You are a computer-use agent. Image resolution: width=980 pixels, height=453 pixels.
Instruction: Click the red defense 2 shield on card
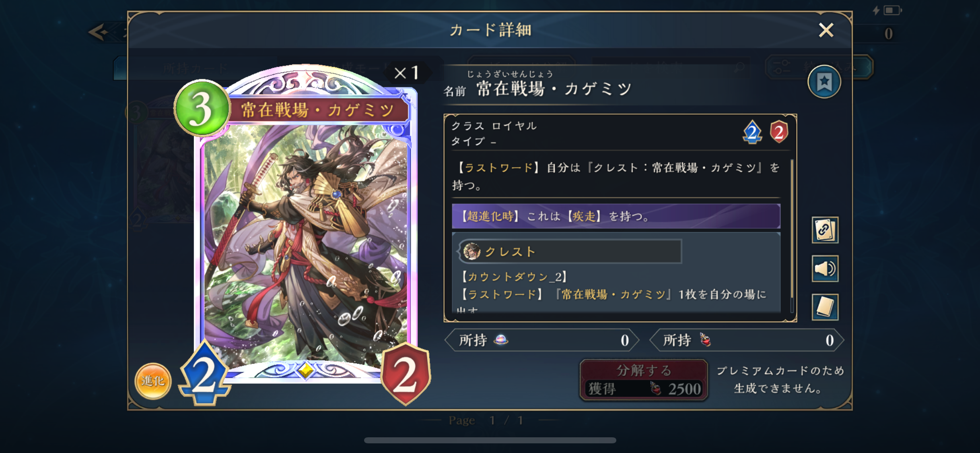click(x=406, y=374)
